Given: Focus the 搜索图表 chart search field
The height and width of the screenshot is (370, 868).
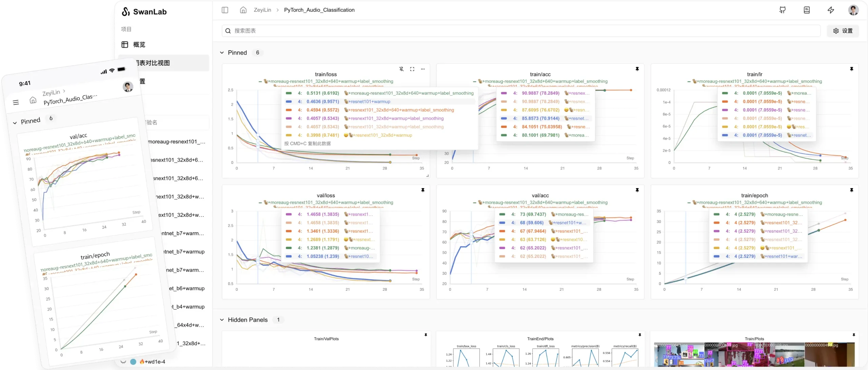Looking at the screenshot, I should [x=521, y=31].
